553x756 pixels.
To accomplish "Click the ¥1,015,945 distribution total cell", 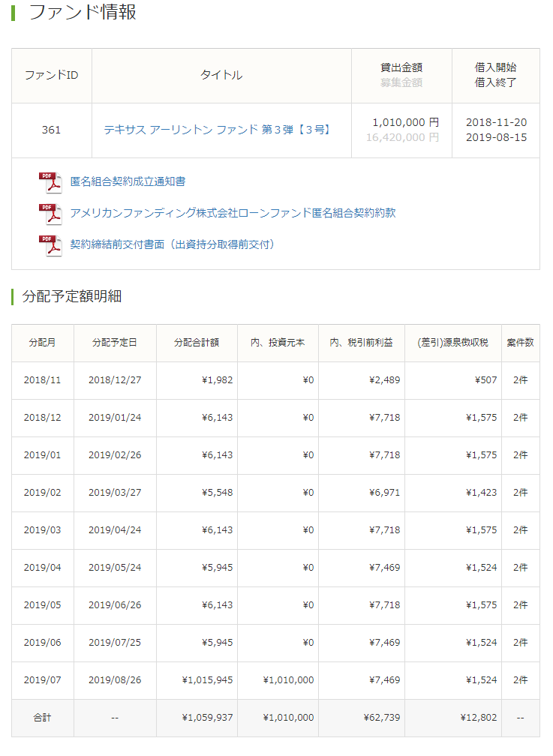I will (x=207, y=680).
